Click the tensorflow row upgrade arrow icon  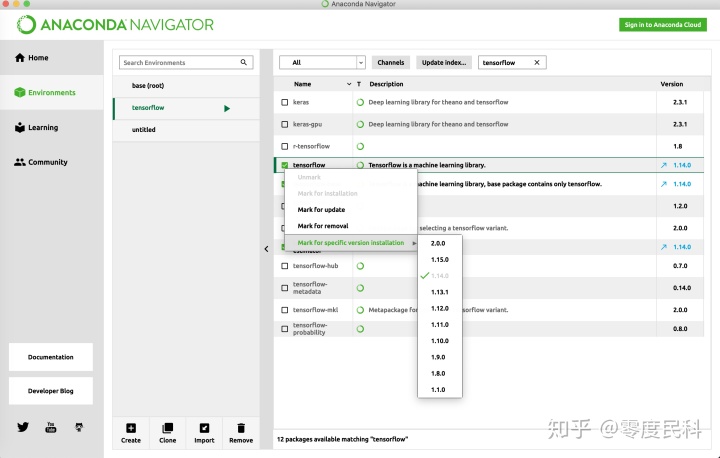[664, 165]
